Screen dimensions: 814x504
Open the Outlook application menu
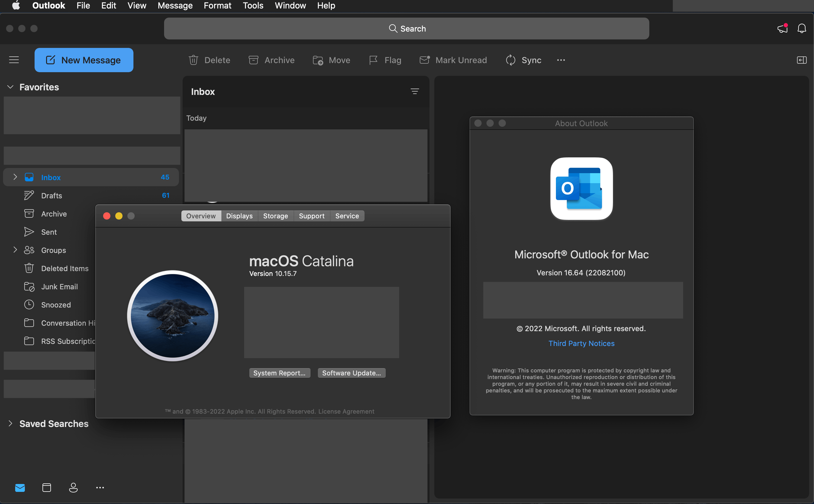coord(49,5)
